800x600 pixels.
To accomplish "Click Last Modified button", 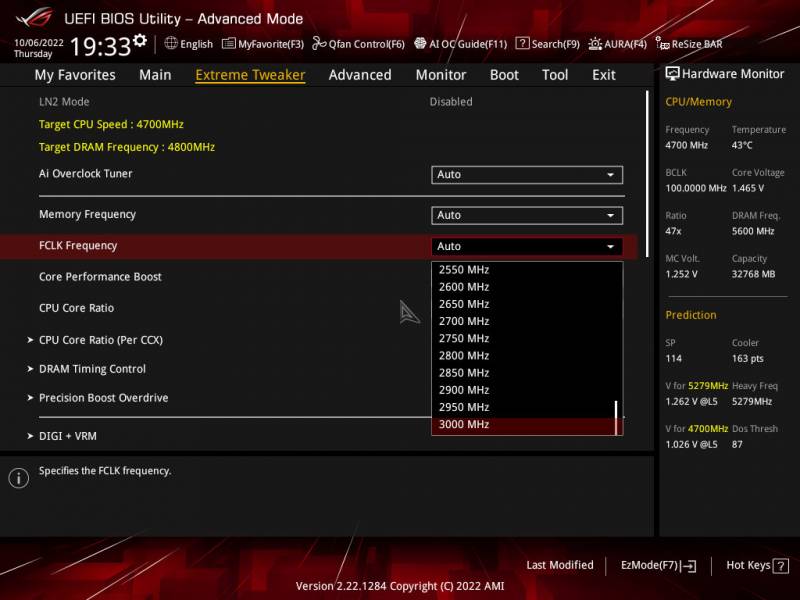I will pos(560,565).
